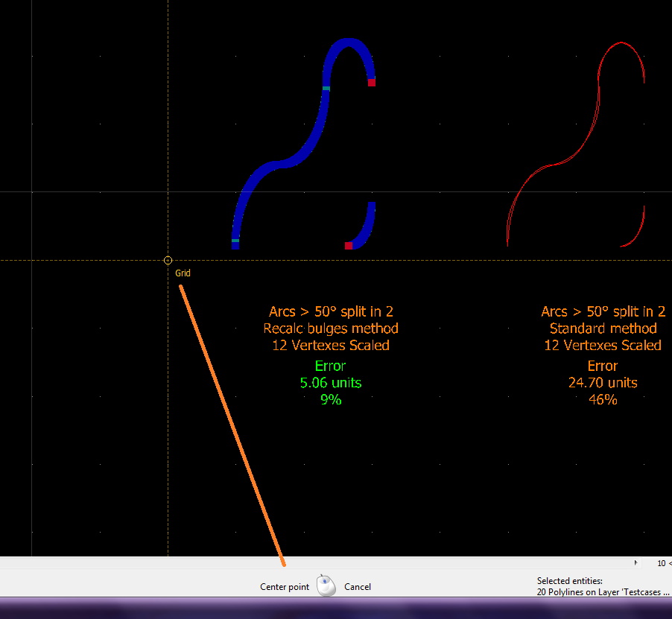Click the green '9%' error value
Screen dimensions: 672x619
[x=331, y=400]
